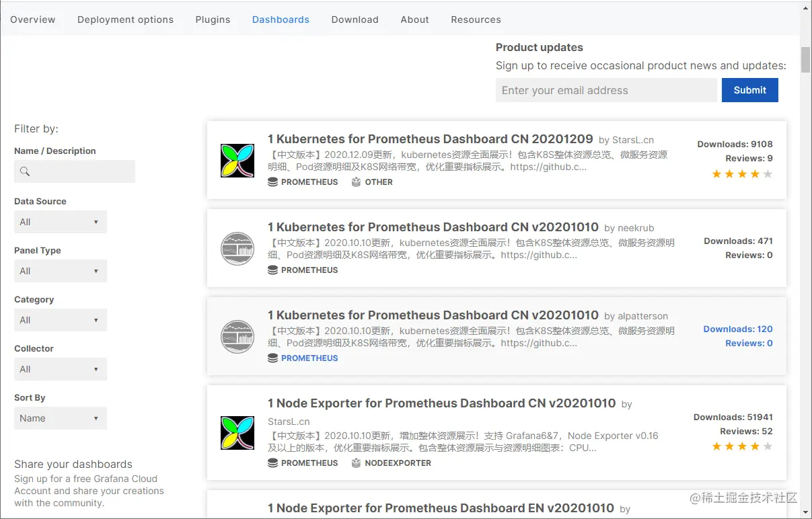Click the NODEEXPORTER collector icon
This screenshot has height=519, width=812.
tap(357, 463)
